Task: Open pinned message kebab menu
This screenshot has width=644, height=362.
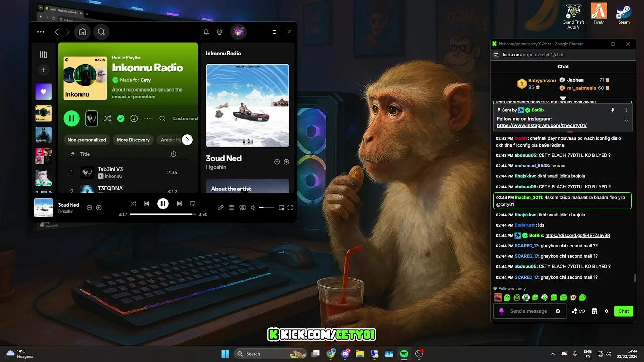Action: (x=626, y=110)
